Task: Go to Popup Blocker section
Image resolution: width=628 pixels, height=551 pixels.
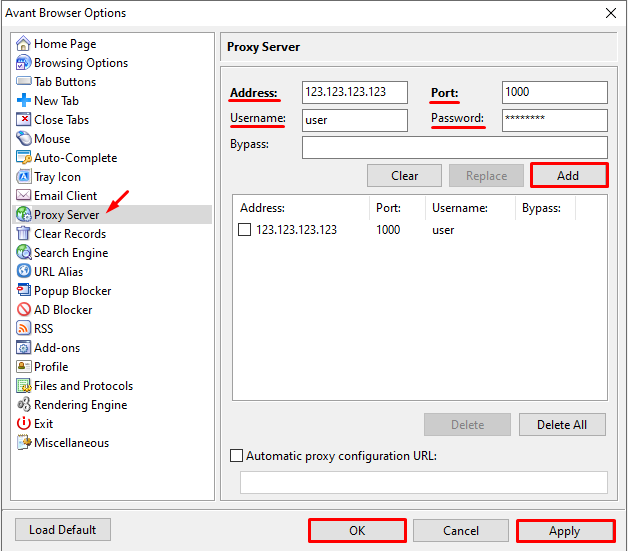Action: [x=72, y=291]
